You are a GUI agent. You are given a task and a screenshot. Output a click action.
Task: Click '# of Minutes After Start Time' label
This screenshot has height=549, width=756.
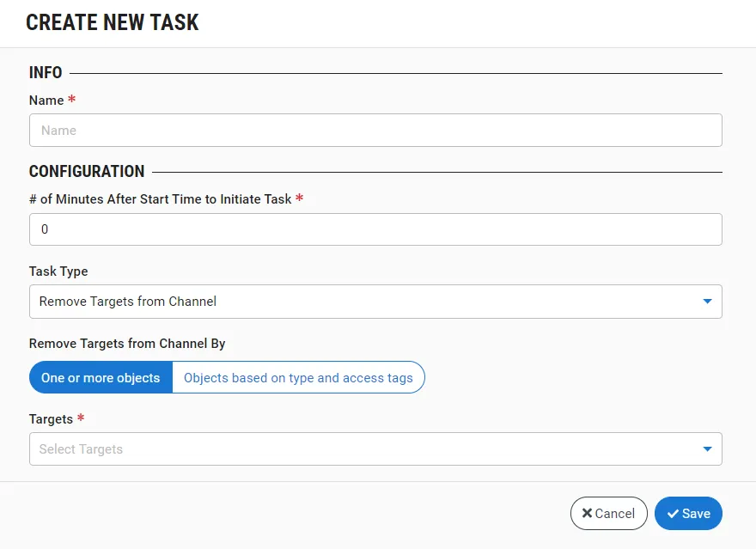(161, 199)
